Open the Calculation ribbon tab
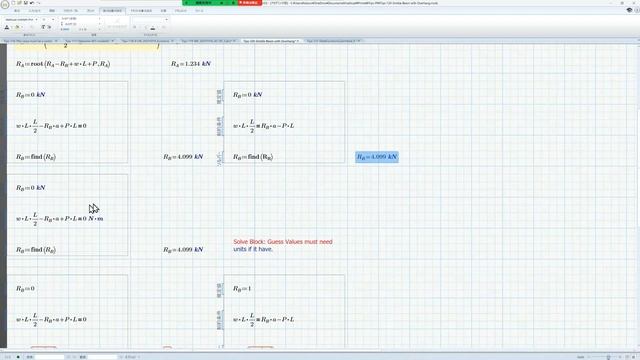This screenshot has width=640, height=360. pyautogui.click(x=163, y=11)
